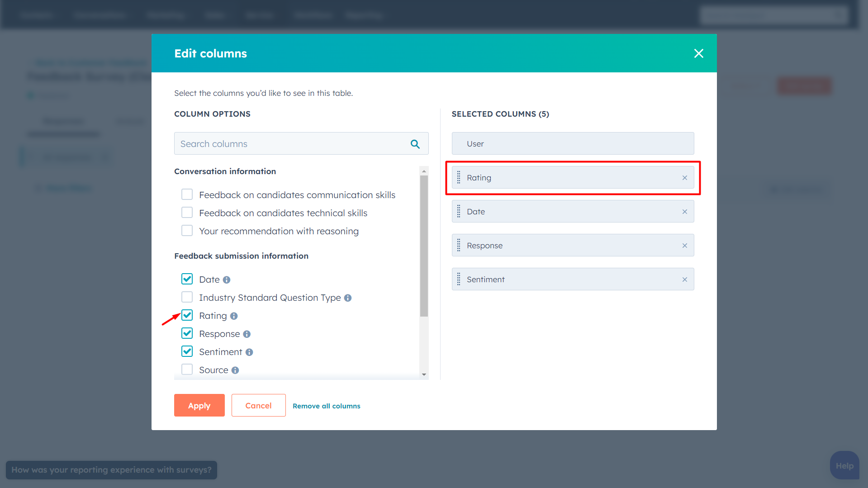Click the search magnifier icon
Image resolution: width=868 pixels, height=488 pixels.
(415, 144)
